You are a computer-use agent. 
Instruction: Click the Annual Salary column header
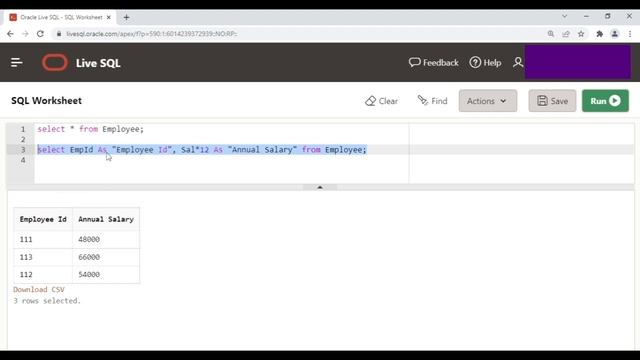click(x=106, y=219)
